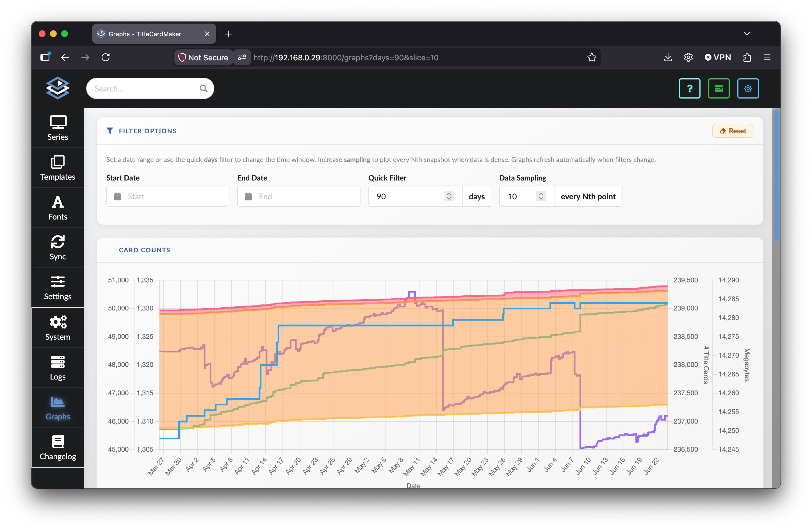The width and height of the screenshot is (812, 530).
Task: Click the '14,290' Megabytes axis label
Action: click(728, 280)
